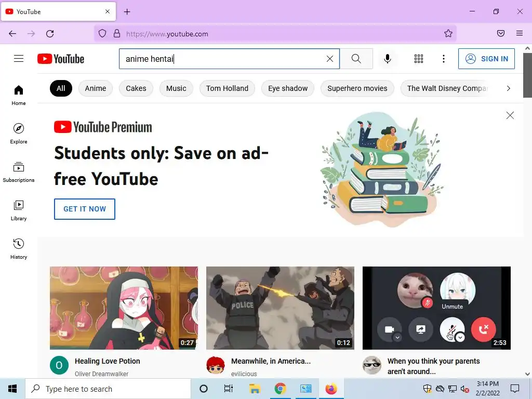Open YouTube settings three-dot menu
The image size is (532, 399).
point(444,59)
